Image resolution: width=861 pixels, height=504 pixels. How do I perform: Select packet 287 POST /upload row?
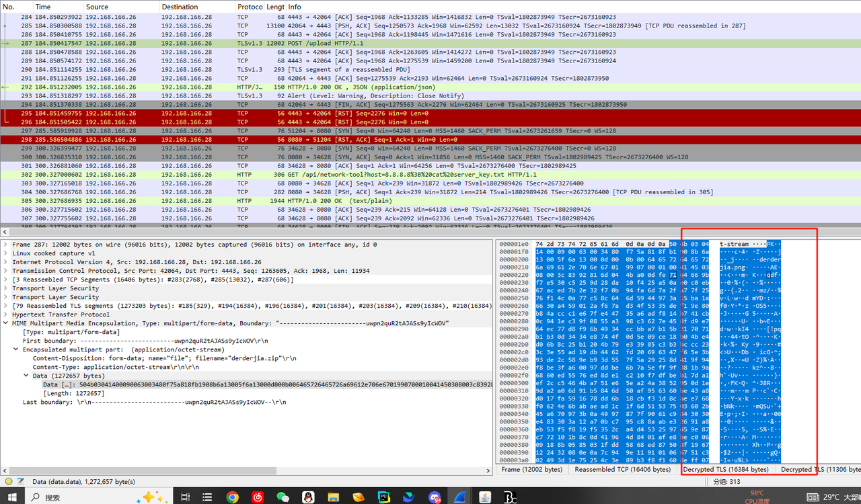430,43
